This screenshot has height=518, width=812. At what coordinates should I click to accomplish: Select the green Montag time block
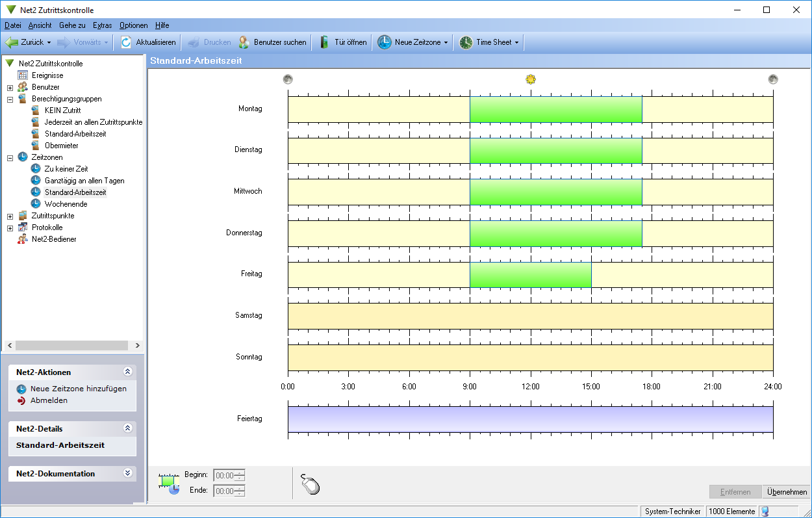click(555, 109)
